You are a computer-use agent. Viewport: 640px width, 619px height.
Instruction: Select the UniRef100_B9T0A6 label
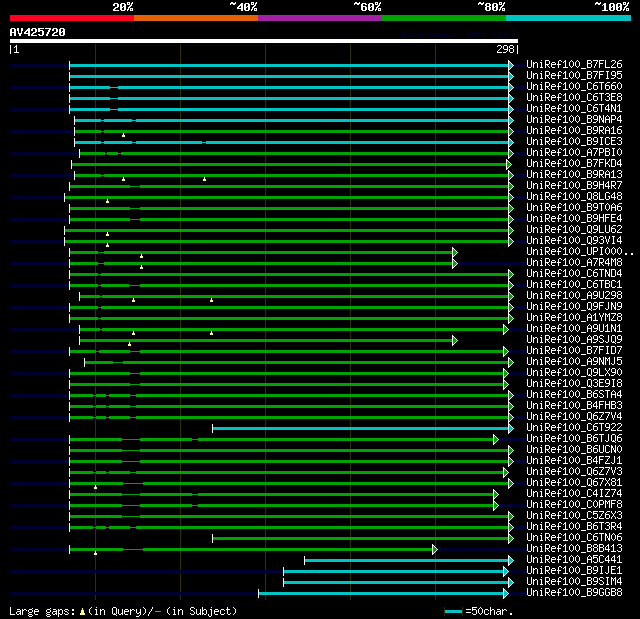click(x=574, y=208)
